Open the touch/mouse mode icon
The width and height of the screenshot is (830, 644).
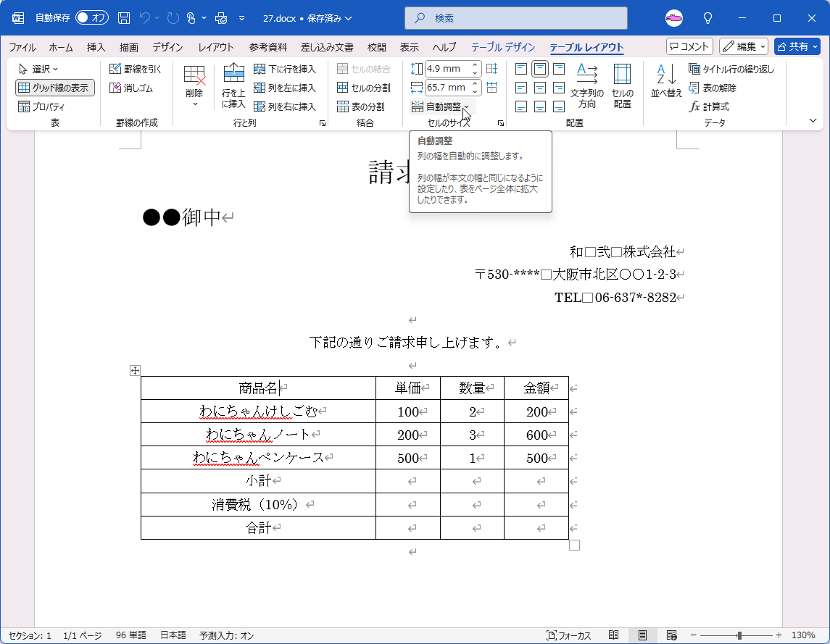[x=191, y=18]
